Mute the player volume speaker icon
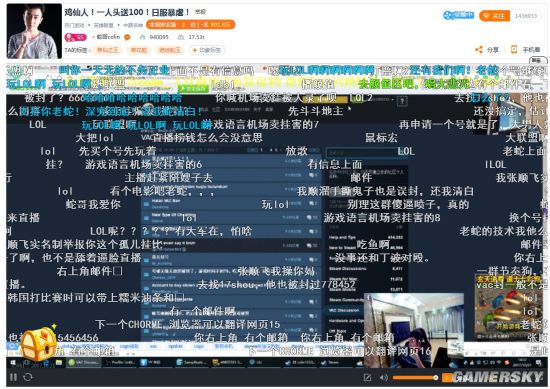The image size is (550, 389). pos(383,377)
